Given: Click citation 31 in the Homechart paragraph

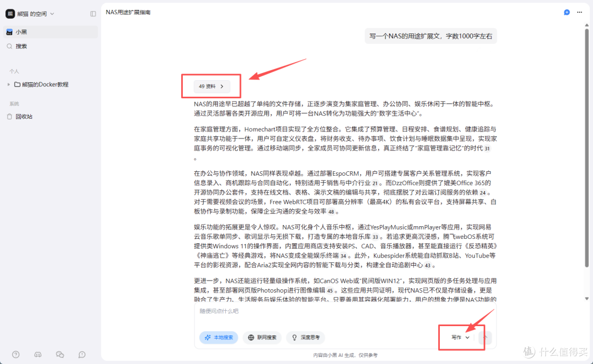Looking at the screenshot, I should pyautogui.click(x=486, y=149).
